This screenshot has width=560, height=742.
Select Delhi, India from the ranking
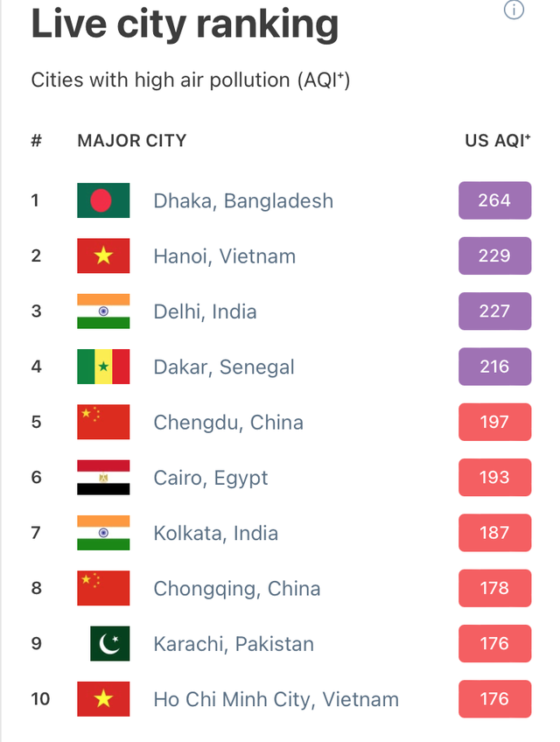(205, 311)
